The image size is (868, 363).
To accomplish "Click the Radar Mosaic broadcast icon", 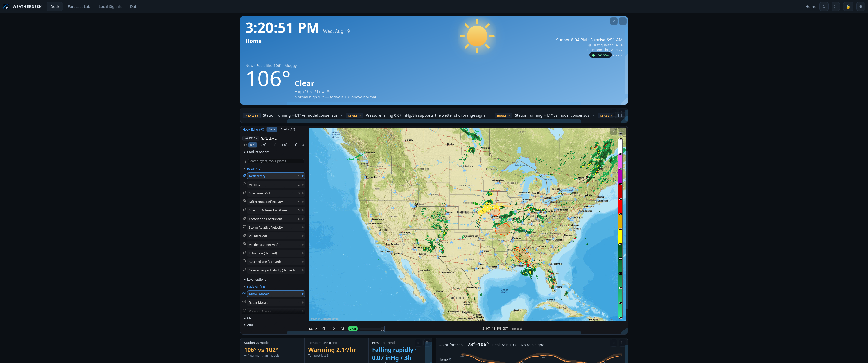I will tap(244, 302).
